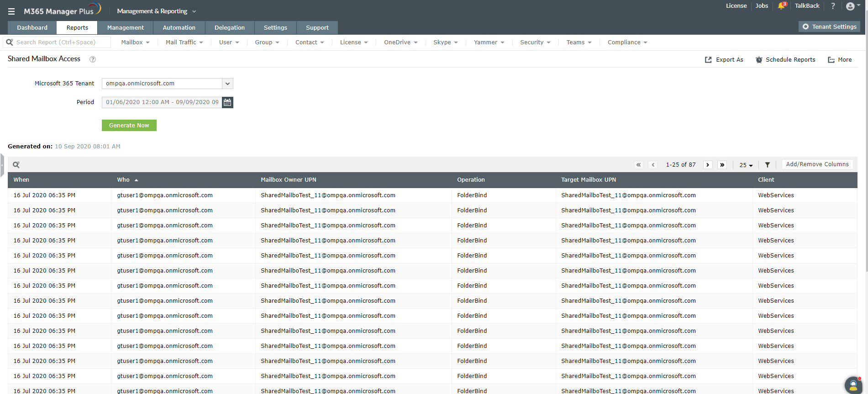
Task: Click the search report magnifier icon
Action: click(10, 42)
